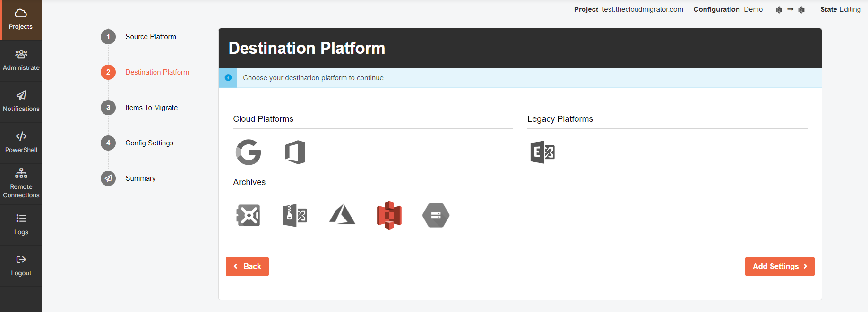Viewport: 868px width, 312px height.
Task: Click the 'Choose your destination platform' message
Action: click(x=313, y=78)
